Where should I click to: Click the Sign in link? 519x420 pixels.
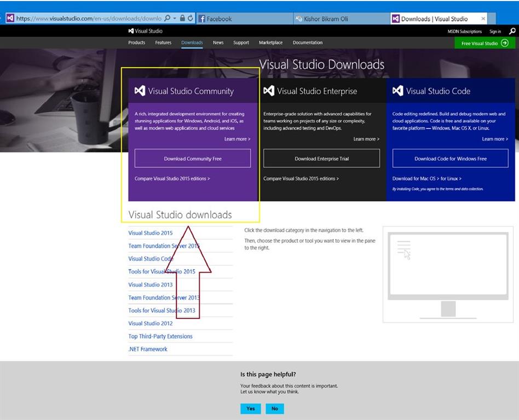[495, 31]
